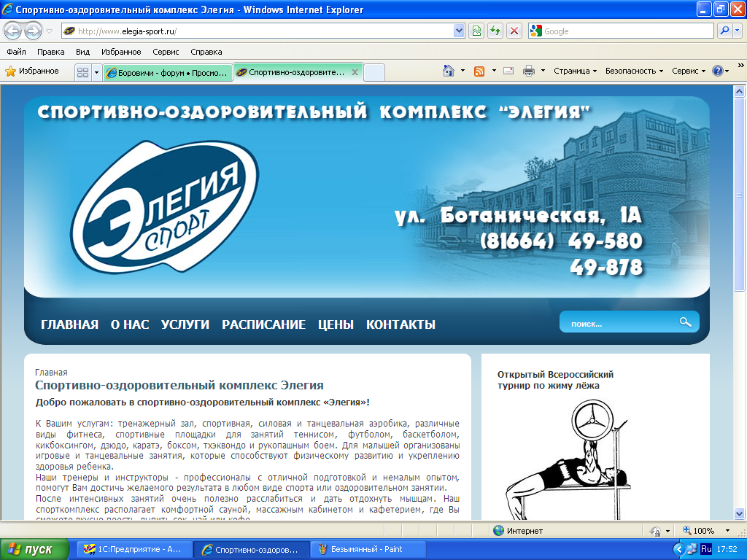Open Избранное favorites star button
This screenshot has height=560, width=747.
32,71
